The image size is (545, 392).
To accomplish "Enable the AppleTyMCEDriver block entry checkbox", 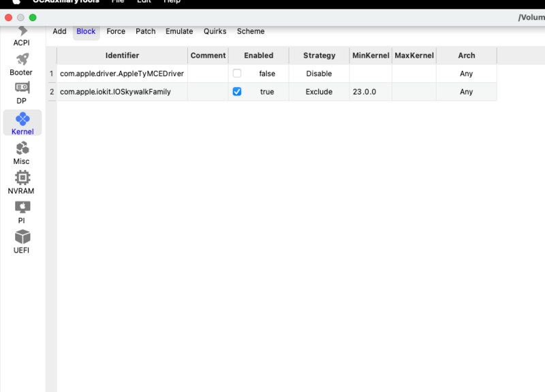I will point(237,73).
